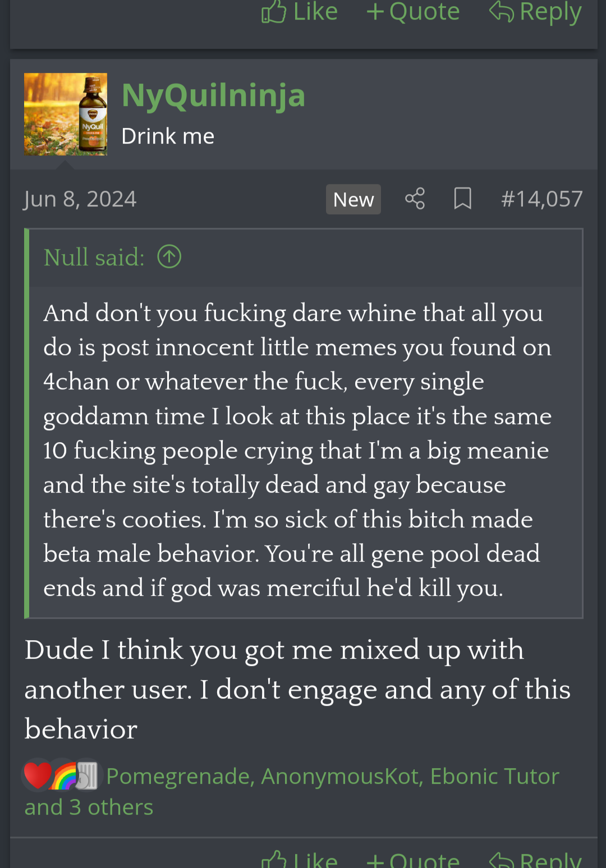Click the 'Null said:' quote header
This screenshot has height=868, width=606.
[x=94, y=257]
